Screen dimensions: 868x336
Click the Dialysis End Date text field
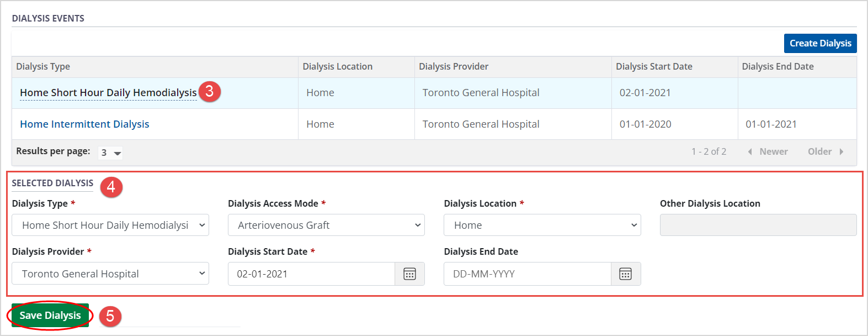[527, 274]
